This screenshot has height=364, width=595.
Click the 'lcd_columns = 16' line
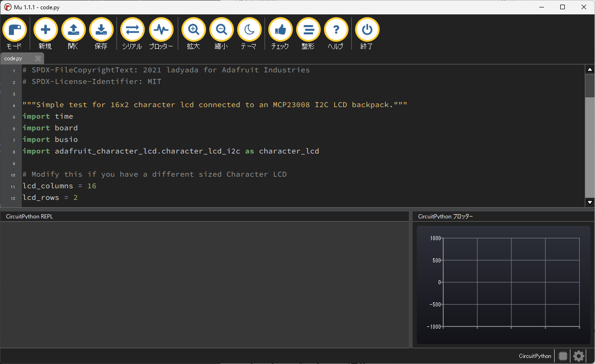point(59,186)
